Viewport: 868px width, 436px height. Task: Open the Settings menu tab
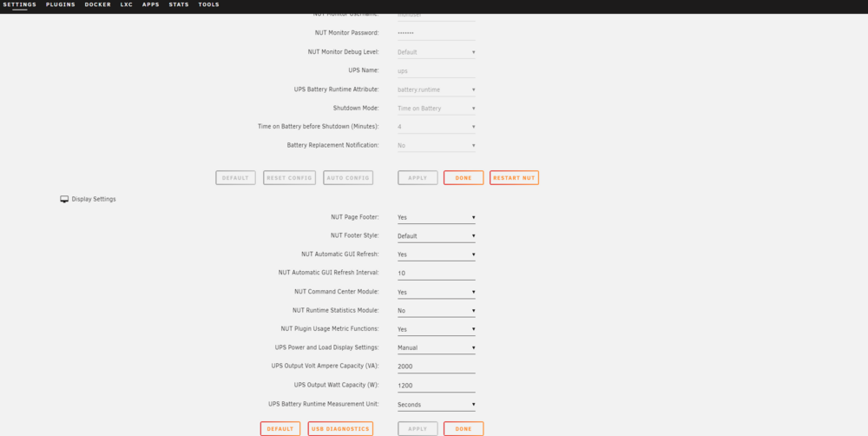coord(19,4)
